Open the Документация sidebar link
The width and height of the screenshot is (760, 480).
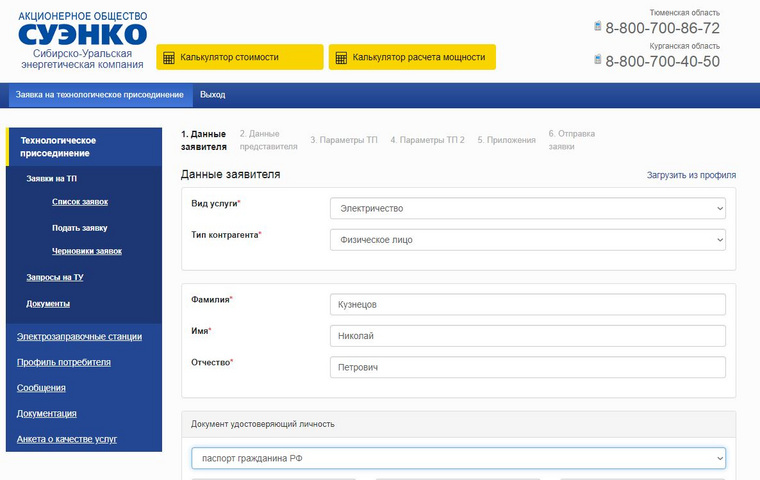point(47,414)
